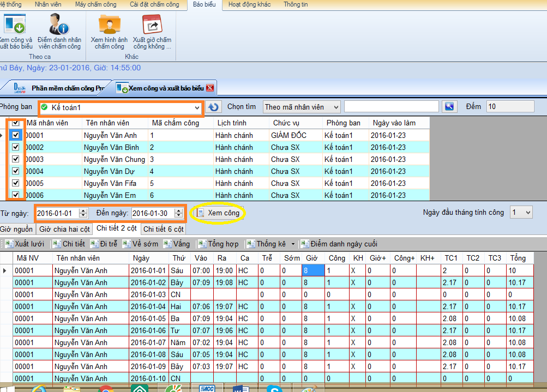Click the Lịch trình column header

click(241, 123)
